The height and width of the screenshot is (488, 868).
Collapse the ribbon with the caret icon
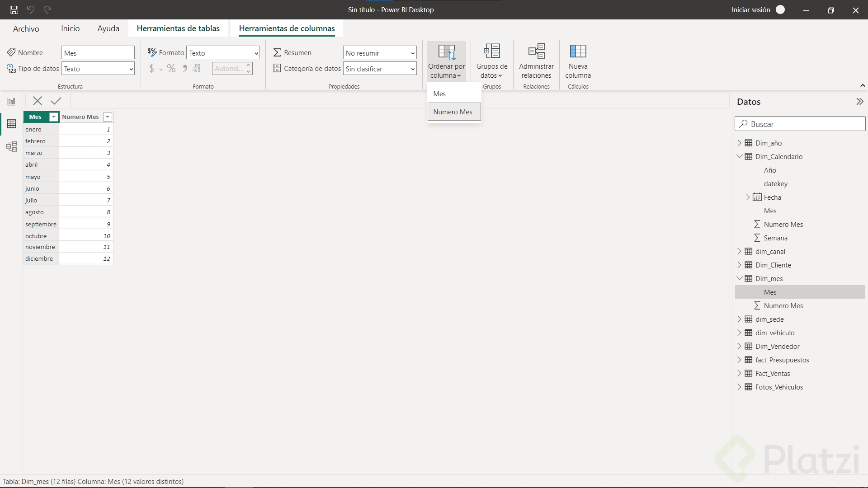point(862,85)
